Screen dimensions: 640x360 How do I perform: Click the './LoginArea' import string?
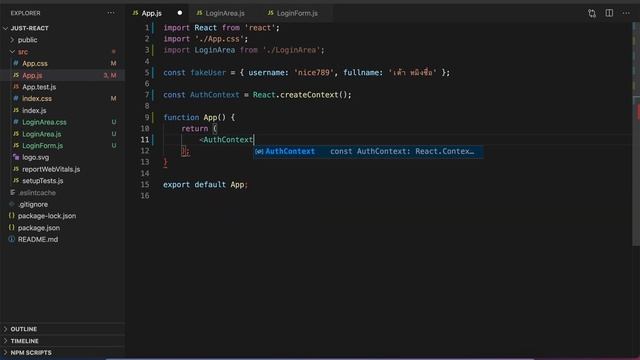pos(292,50)
